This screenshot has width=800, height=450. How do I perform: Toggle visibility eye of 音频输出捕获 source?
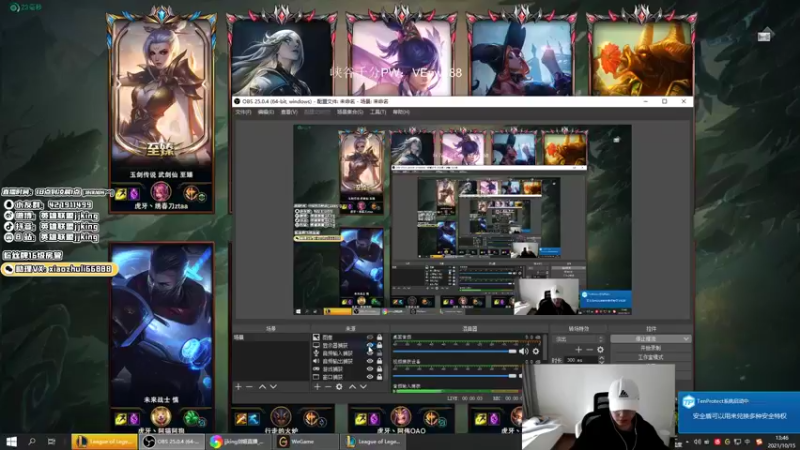370,361
